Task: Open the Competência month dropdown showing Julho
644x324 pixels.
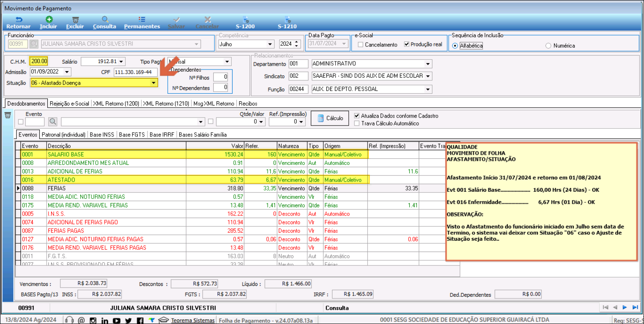Action: pyautogui.click(x=270, y=44)
